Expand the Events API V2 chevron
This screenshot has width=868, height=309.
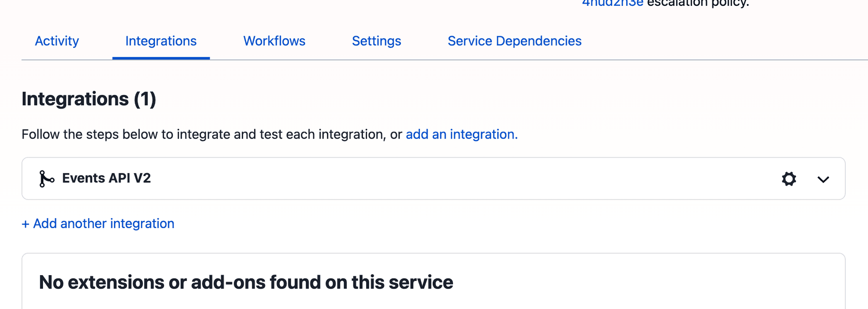(823, 179)
